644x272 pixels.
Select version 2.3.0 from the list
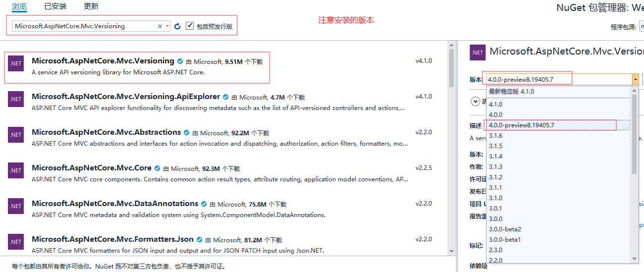[x=558, y=250]
